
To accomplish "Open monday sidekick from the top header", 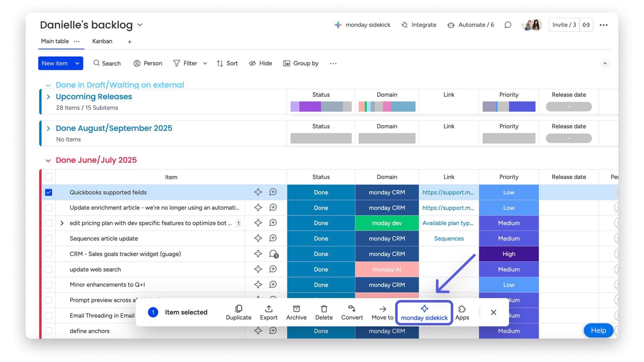I will [362, 25].
